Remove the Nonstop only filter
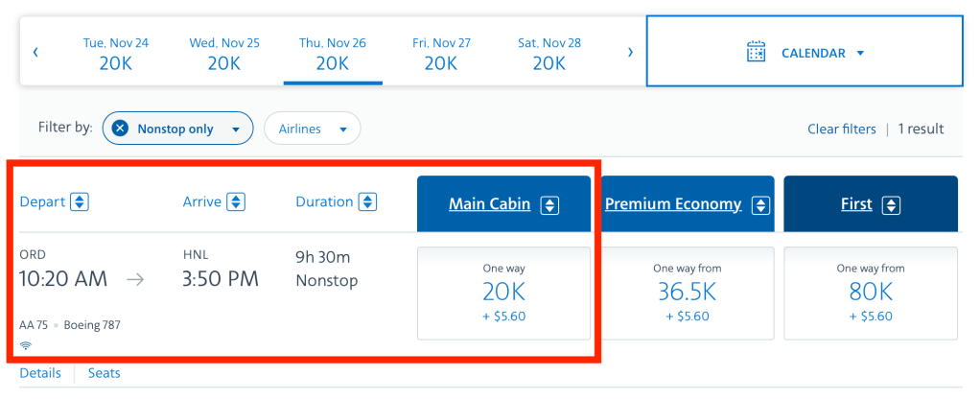 click(x=120, y=129)
